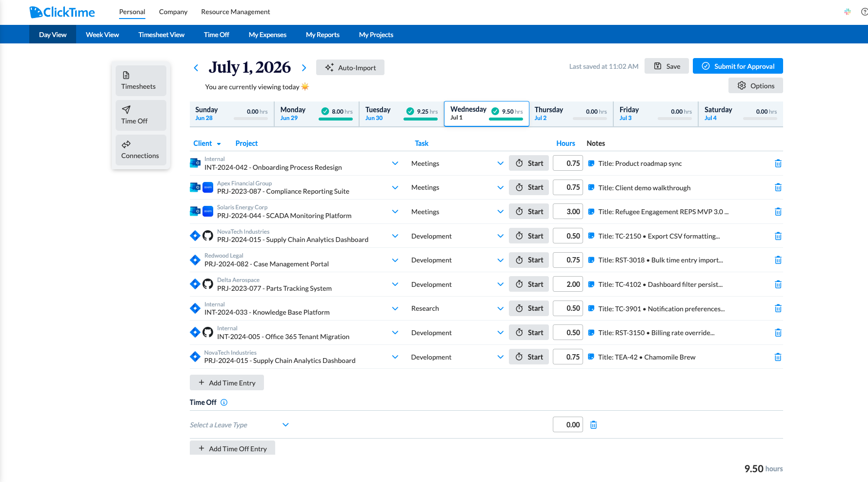Click GitHub icon on Office 365 Tenant Migration row

pos(208,332)
